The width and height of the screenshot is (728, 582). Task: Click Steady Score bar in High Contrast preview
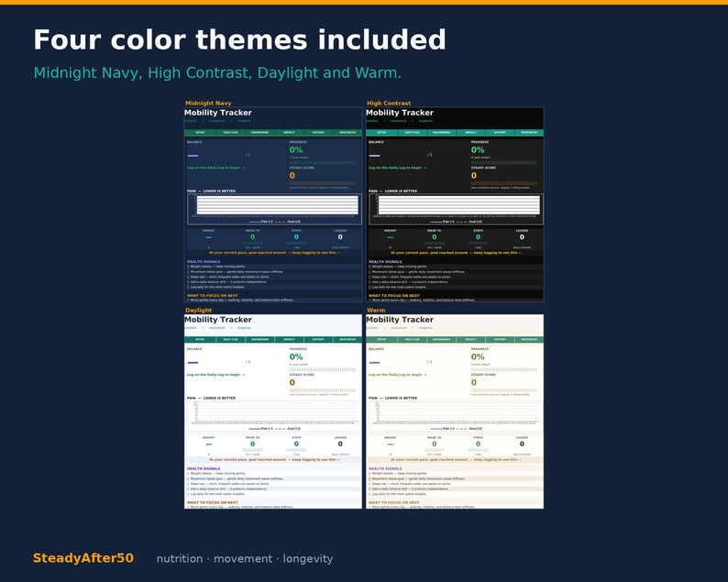click(x=504, y=183)
